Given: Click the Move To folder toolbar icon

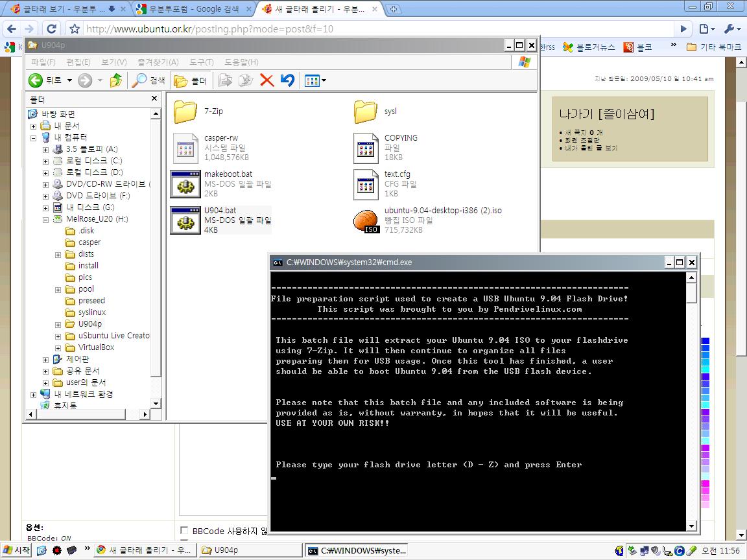Looking at the screenshot, I should click(225, 80).
